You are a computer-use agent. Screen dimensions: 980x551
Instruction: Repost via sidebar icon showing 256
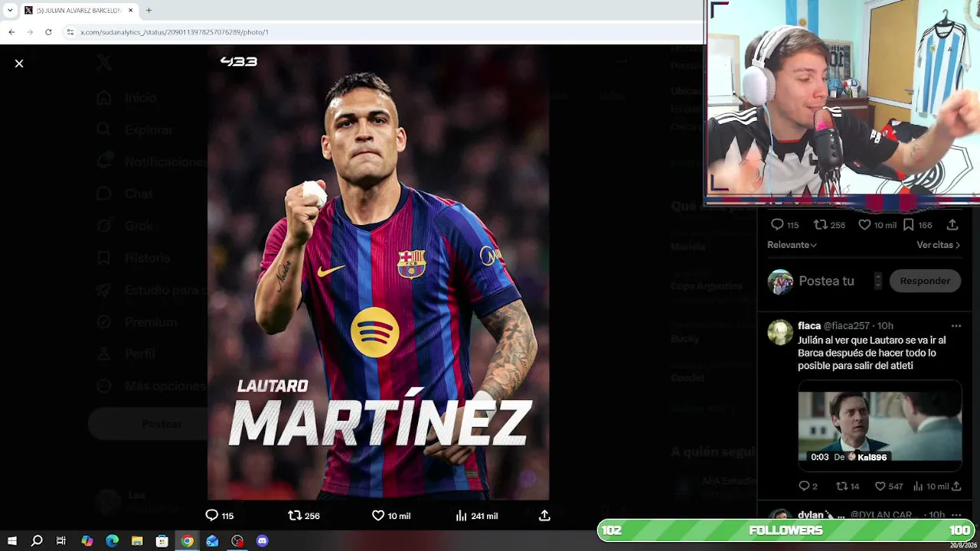pos(820,225)
